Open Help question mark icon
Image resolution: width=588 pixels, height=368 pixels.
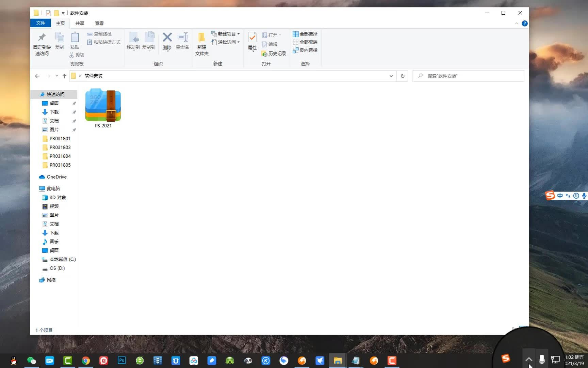click(525, 24)
